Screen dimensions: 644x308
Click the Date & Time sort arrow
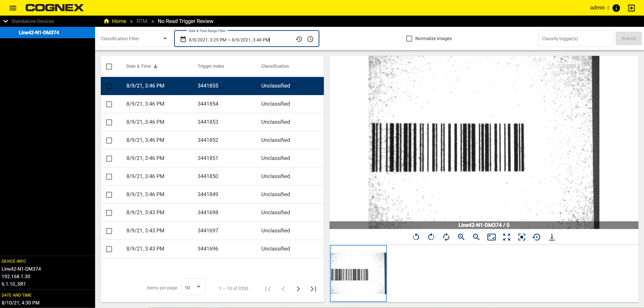(x=155, y=67)
